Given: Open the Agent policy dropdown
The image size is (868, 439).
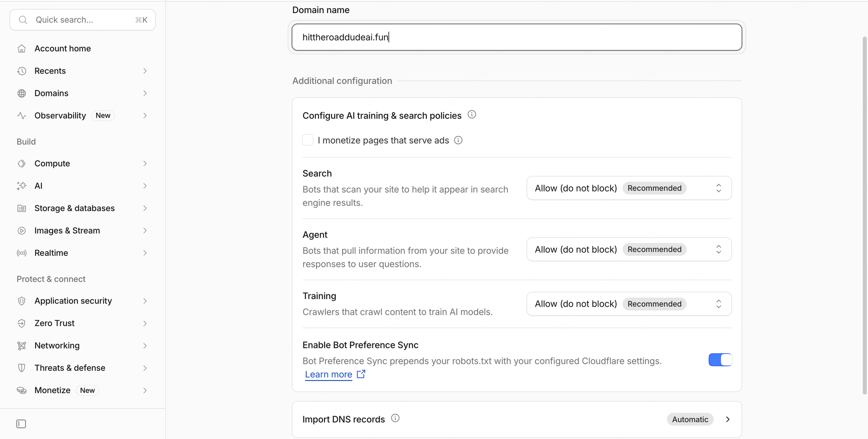Looking at the screenshot, I should pyautogui.click(x=629, y=249).
